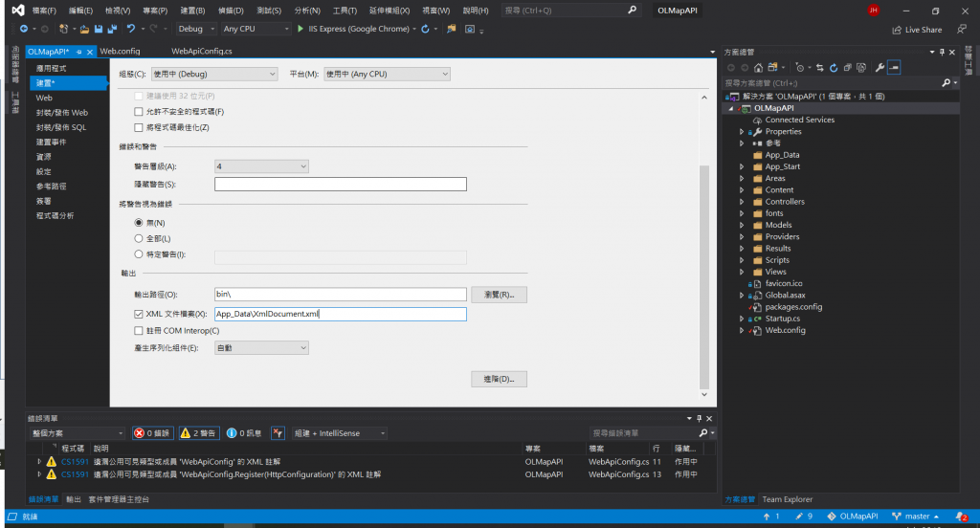Open the File (檔案) menu
This screenshot has height=528, width=980.
pos(44,10)
